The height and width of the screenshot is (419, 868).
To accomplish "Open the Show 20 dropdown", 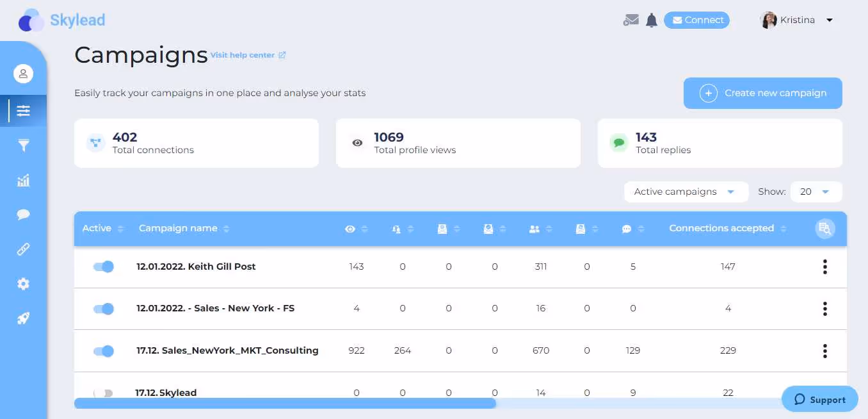I will coord(816,191).
